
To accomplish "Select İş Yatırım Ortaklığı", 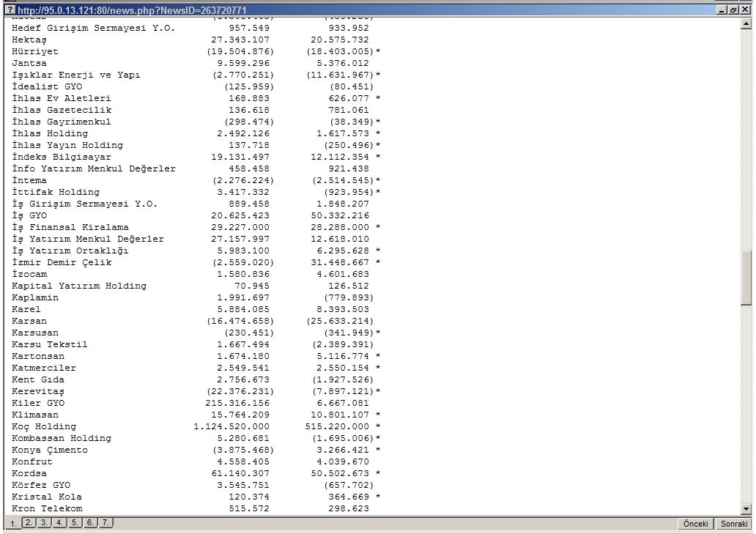I will pos(70,251).
